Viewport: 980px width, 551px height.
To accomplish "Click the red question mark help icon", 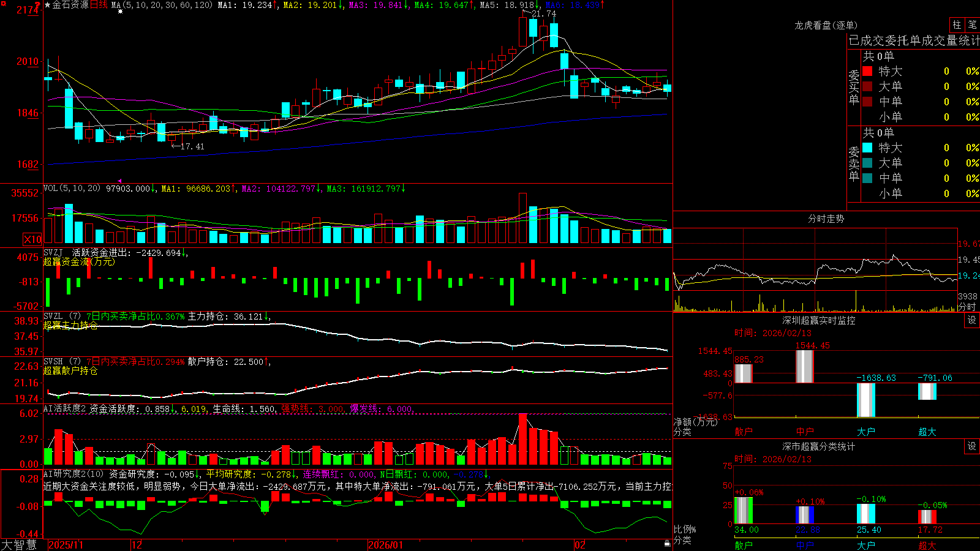I will (38, 4).
